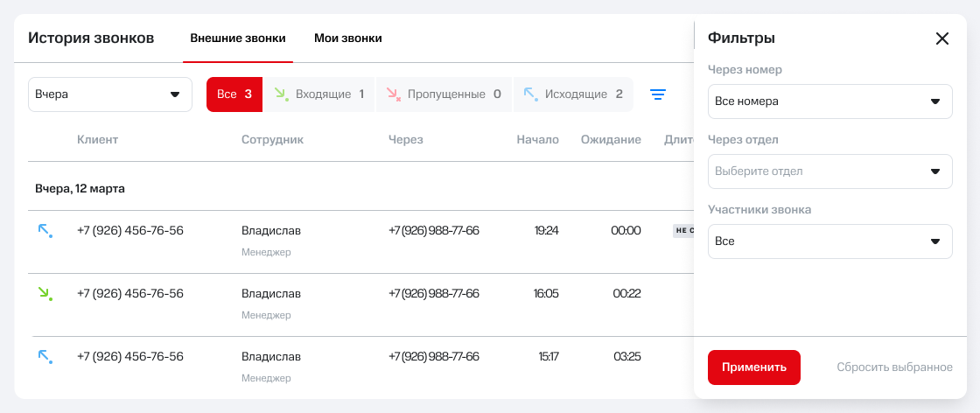Expand the Участники звонка dropdown
The width and height of the screenshot is (980, 413).
tap(829, 241)
